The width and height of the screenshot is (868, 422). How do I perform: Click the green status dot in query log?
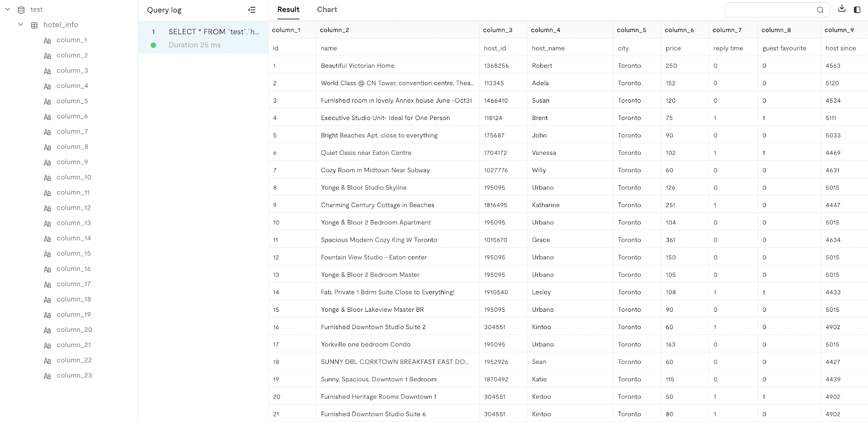154,45
